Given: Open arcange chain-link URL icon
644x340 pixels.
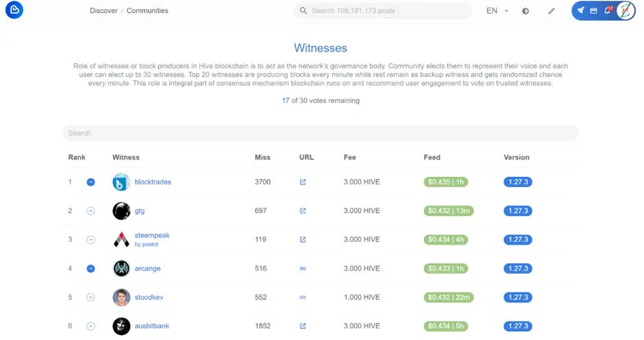Looking at the screenshot, I should [303, 269].
